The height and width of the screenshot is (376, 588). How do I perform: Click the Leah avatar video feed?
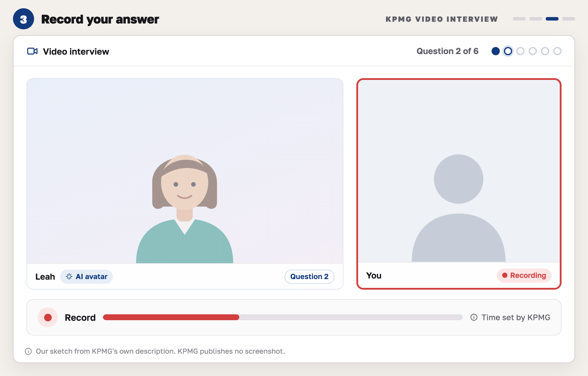point(185,171)
